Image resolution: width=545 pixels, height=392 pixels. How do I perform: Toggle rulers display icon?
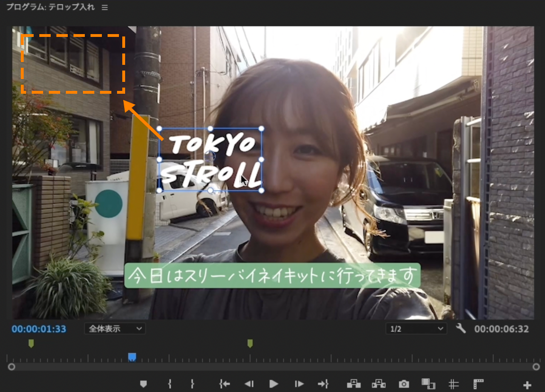pos(478,384)
